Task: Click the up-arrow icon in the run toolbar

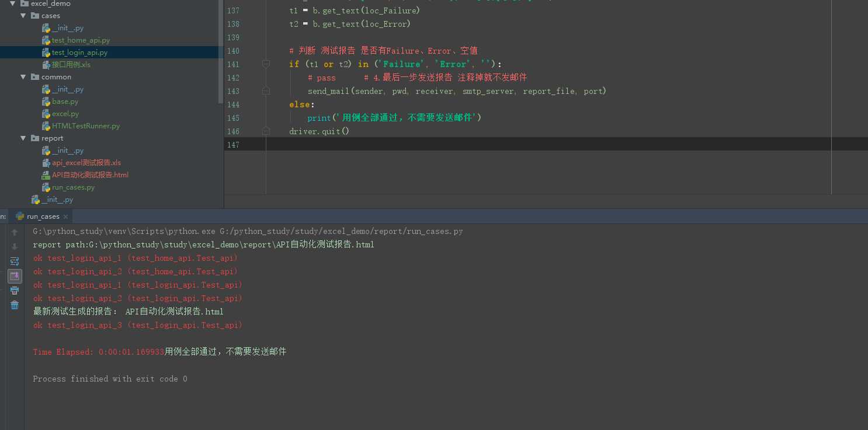Action: [x=15, y=232]
